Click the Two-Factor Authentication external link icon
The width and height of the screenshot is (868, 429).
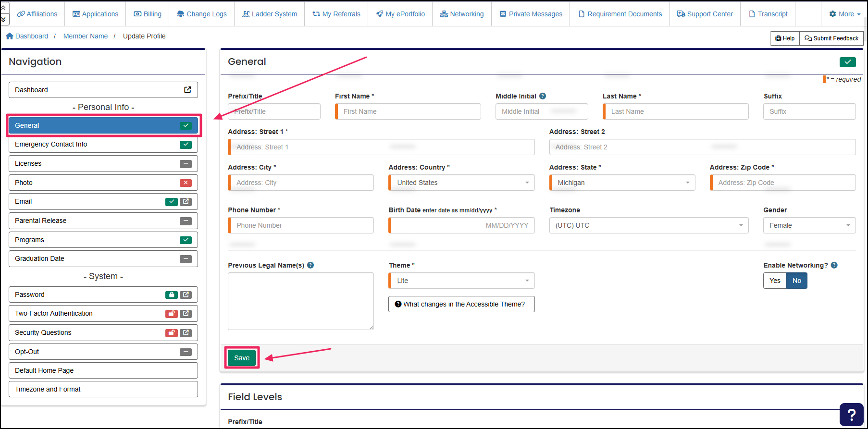pyautogui.click(x=186, y=314)
